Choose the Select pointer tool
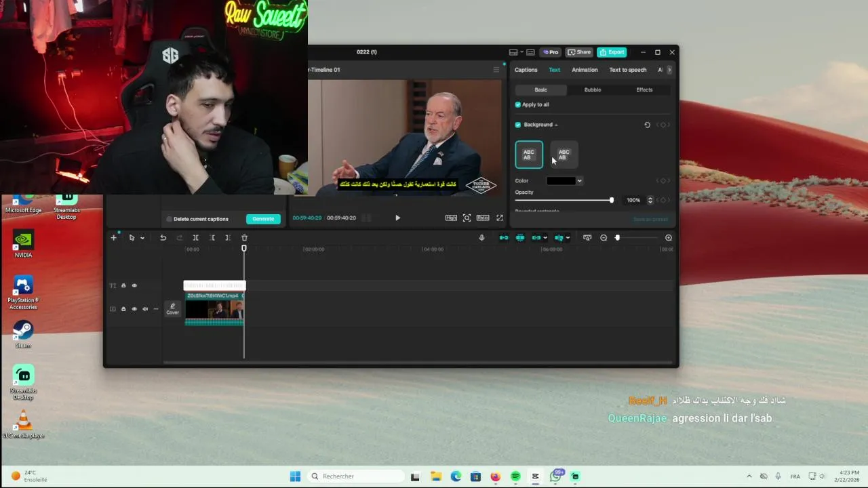This screenshot has width=868, height=488. click(132, 238)
